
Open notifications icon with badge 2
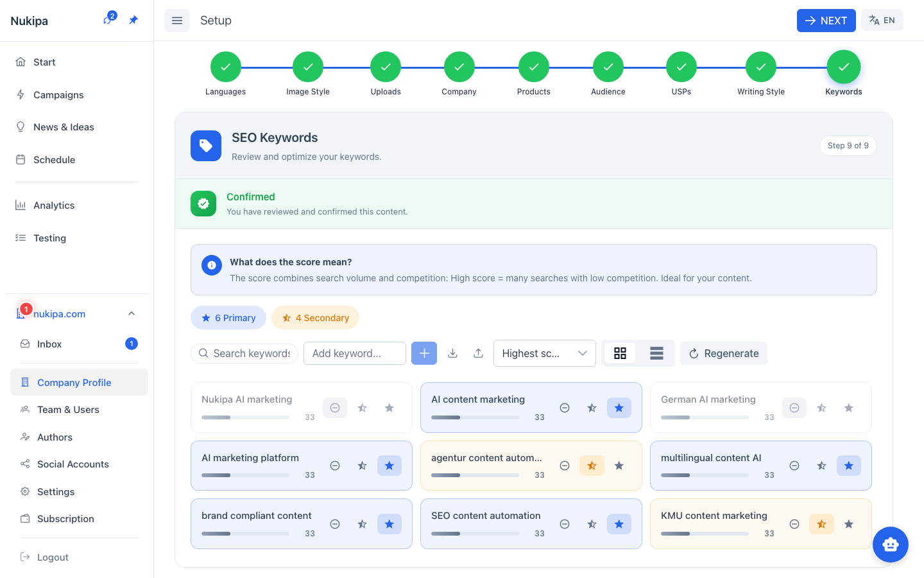coord(108,19)
